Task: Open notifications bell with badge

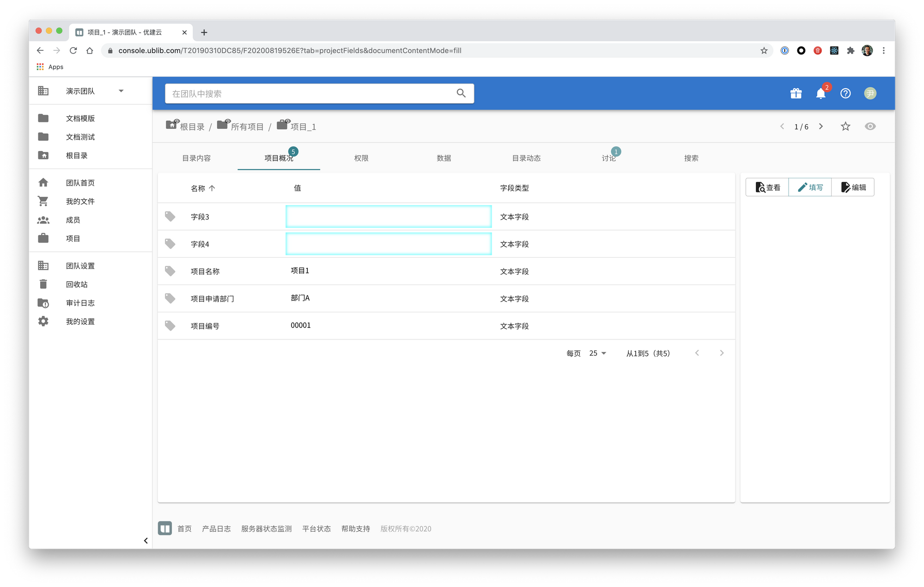Action: click(x=821, y=93)
